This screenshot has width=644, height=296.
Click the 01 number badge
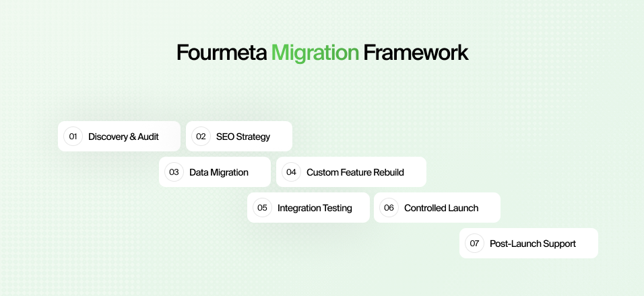pyautogui.click(x=73, y=136)
